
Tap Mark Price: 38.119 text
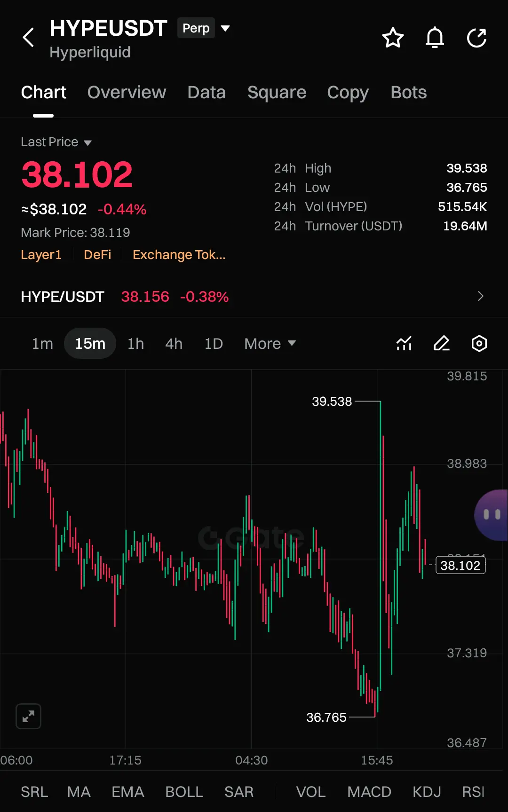tap(75, 233)
